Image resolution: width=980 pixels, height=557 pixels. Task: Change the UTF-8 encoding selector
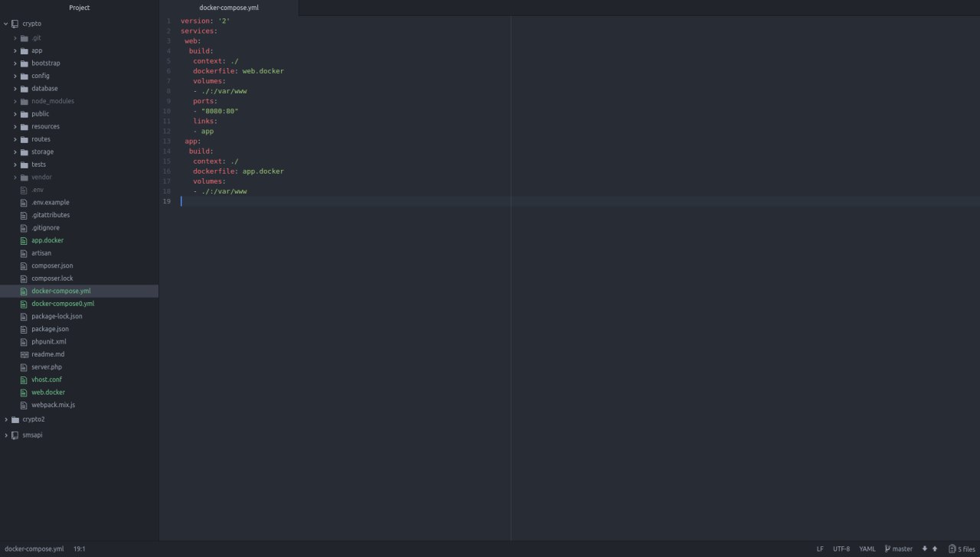[x=841, y=549]
